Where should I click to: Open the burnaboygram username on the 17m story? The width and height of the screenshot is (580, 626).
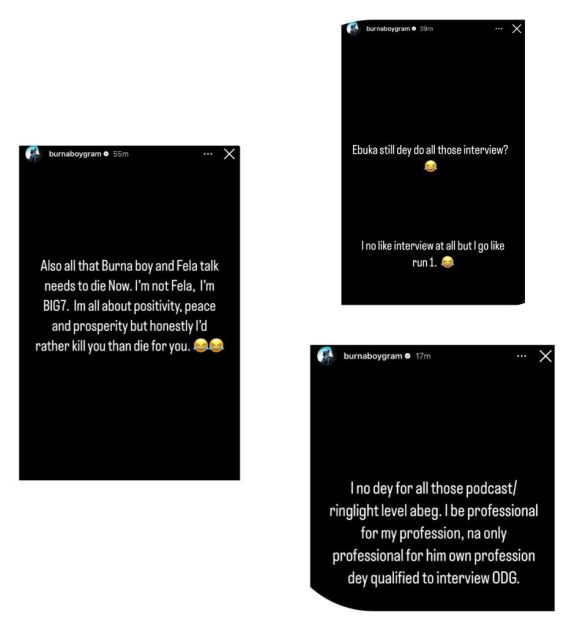(x=373, y=356)
